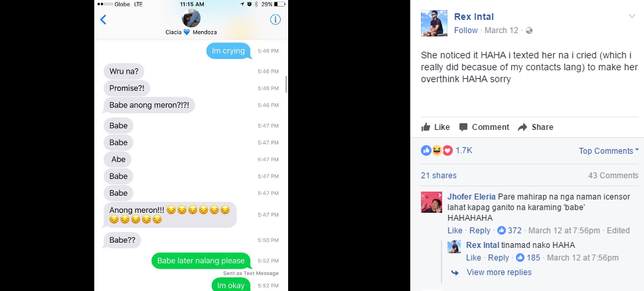Viewport: 644px width, 291px height.
Task: Reply to Jhofer Eleria's comment
Action: (480, 230)
